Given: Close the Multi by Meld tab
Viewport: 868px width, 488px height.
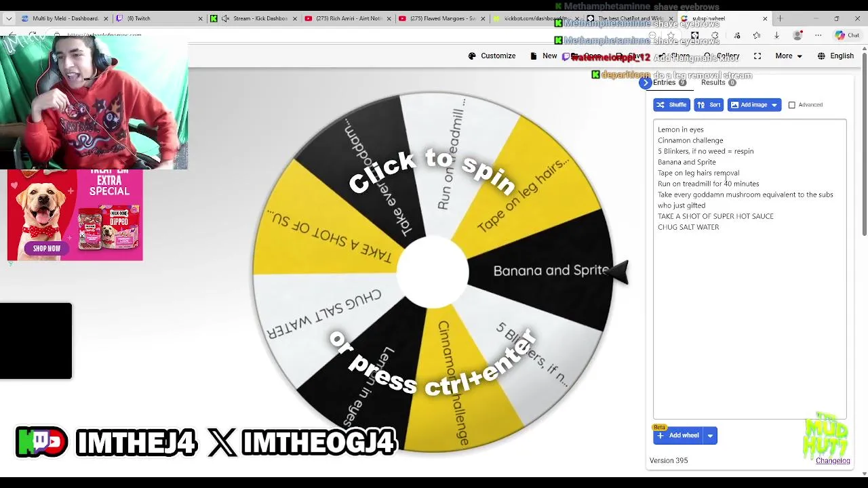Looking at the screenshot, I should point(106,18).
